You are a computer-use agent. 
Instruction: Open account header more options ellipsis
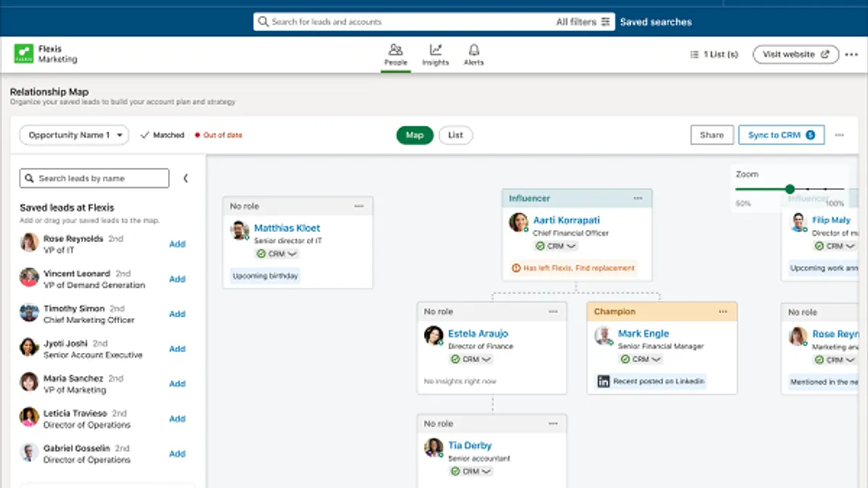click(x=851, y=54)
